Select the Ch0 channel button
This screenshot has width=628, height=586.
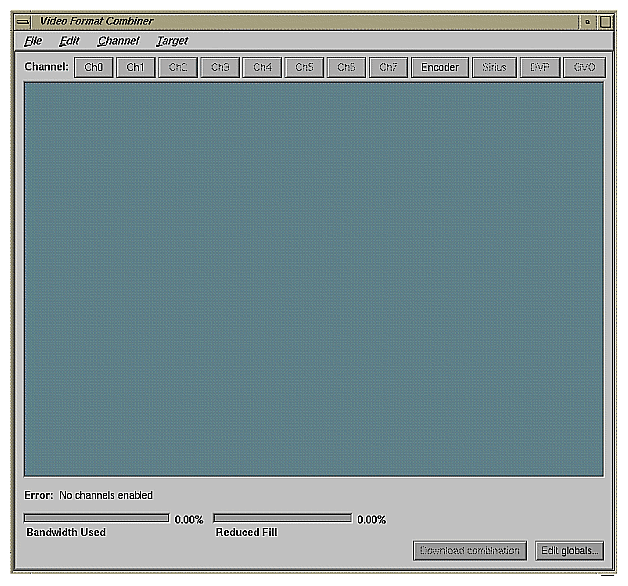pos(94,67)
